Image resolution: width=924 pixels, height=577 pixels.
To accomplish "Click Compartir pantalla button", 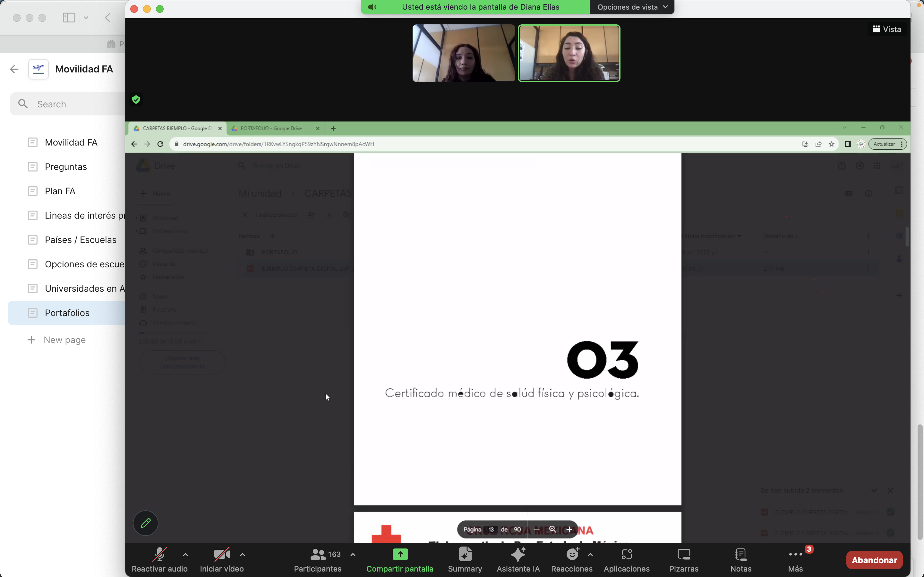I will coord(400,559).
